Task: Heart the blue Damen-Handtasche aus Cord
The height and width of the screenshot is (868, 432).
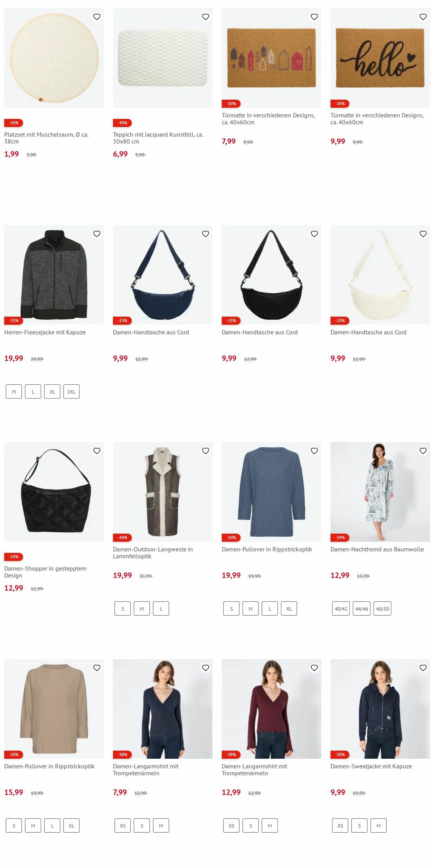Action: pos(206,234)
